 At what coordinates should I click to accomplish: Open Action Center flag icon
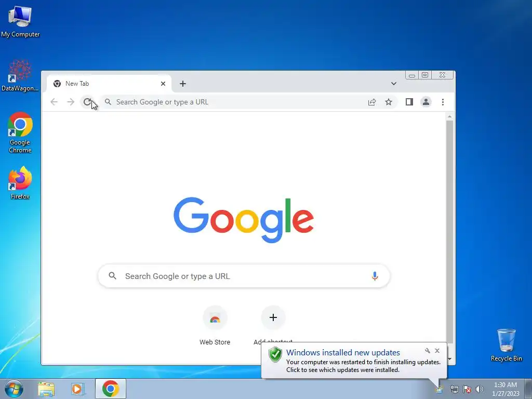point(467,389)
